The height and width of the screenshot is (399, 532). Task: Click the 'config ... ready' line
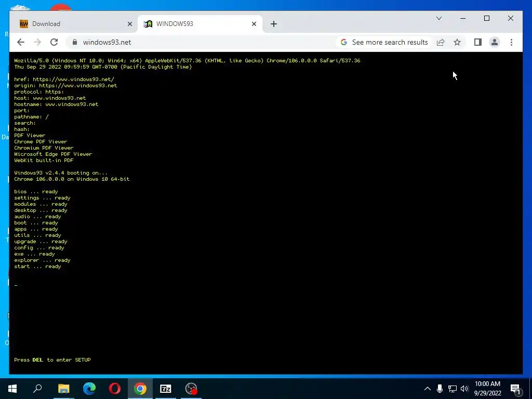39,248
